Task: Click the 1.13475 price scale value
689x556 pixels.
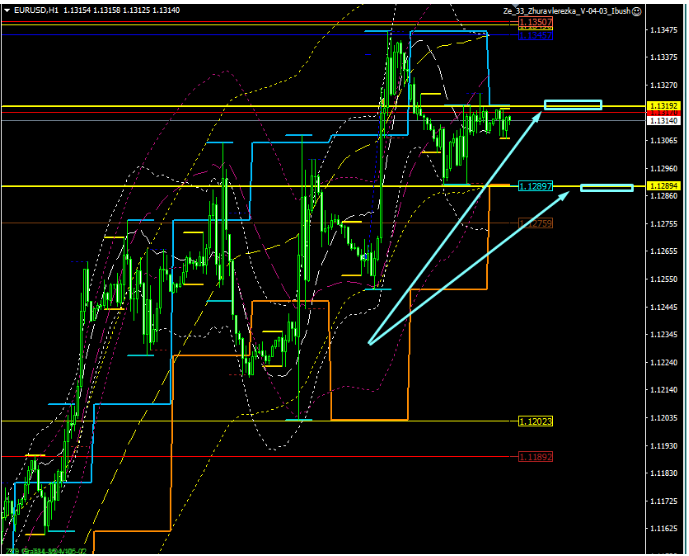Action: point(664,30)
